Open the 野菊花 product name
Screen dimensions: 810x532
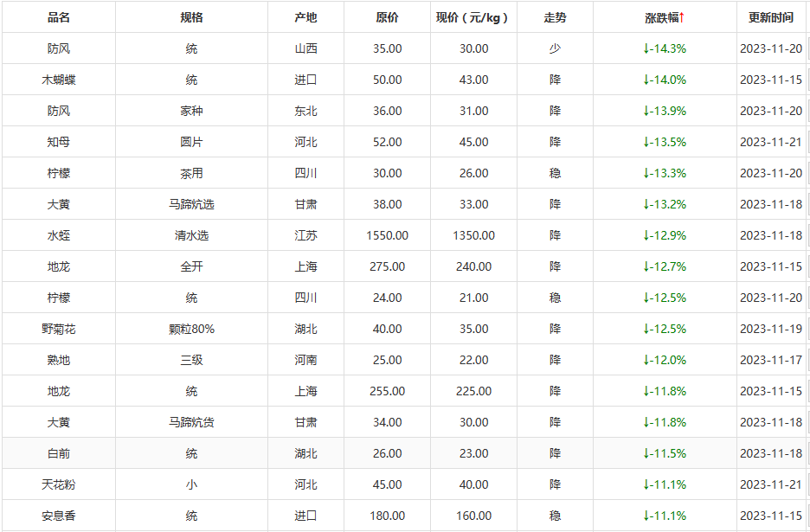(58, 329)
